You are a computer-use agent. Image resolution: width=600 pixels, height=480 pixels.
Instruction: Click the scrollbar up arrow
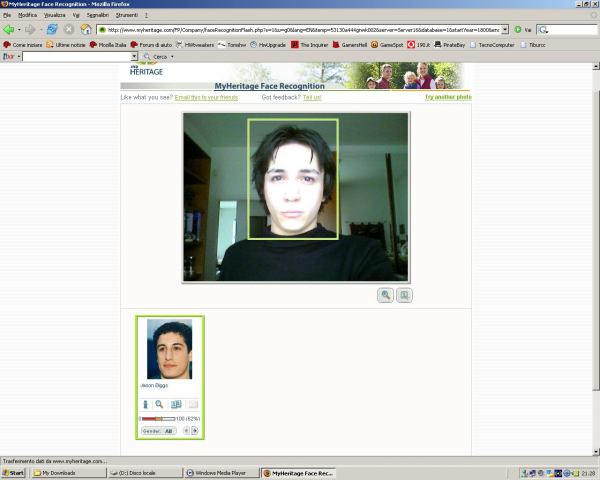coord(596,66)
